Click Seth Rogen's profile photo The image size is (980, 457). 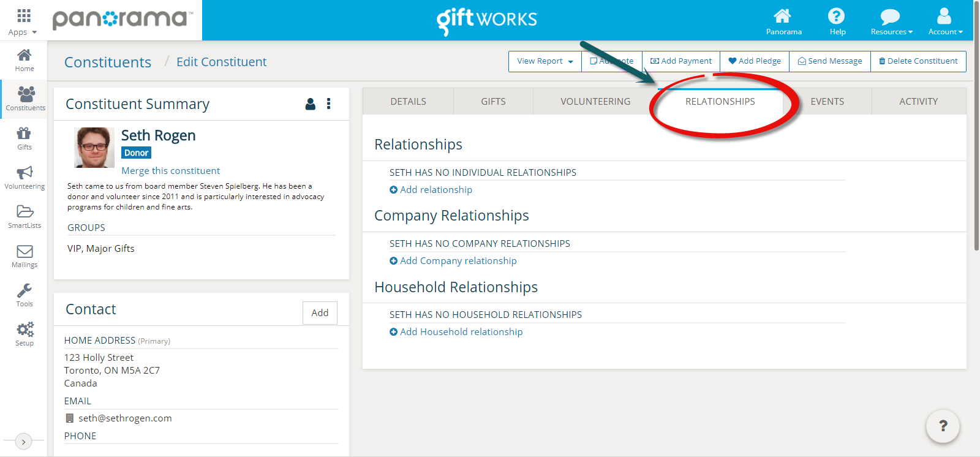(94, 148)
